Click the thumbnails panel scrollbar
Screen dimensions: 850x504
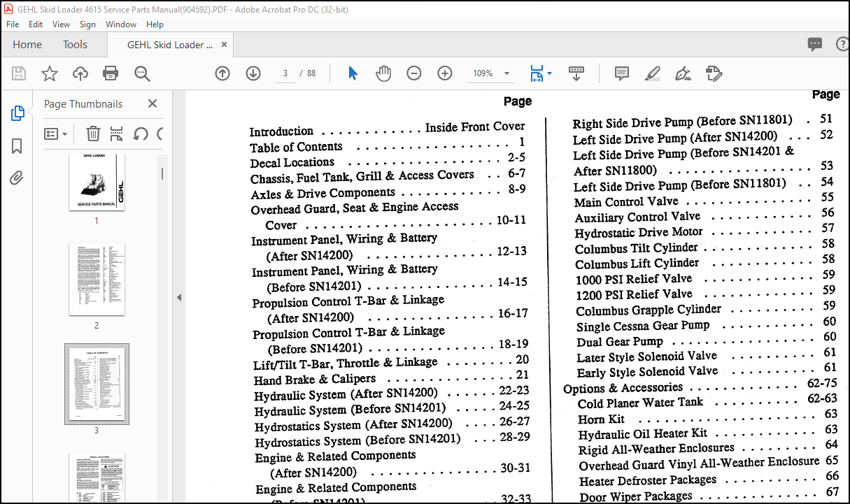click(164, 173)
